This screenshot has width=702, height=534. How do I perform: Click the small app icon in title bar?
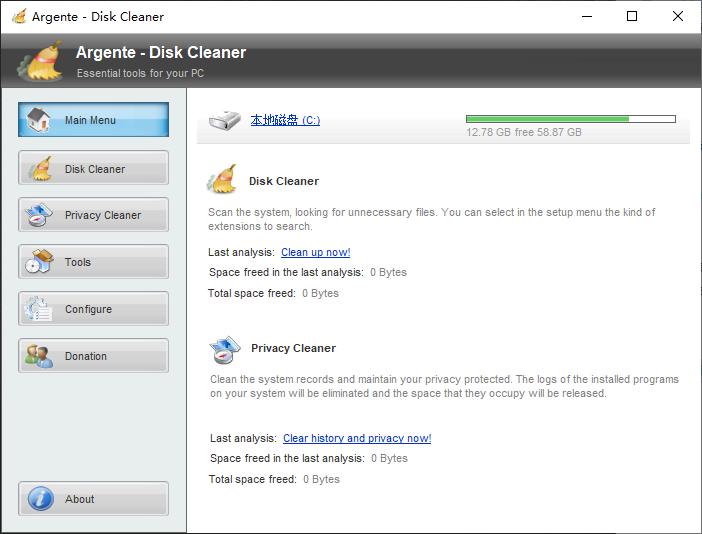point(19,17)
